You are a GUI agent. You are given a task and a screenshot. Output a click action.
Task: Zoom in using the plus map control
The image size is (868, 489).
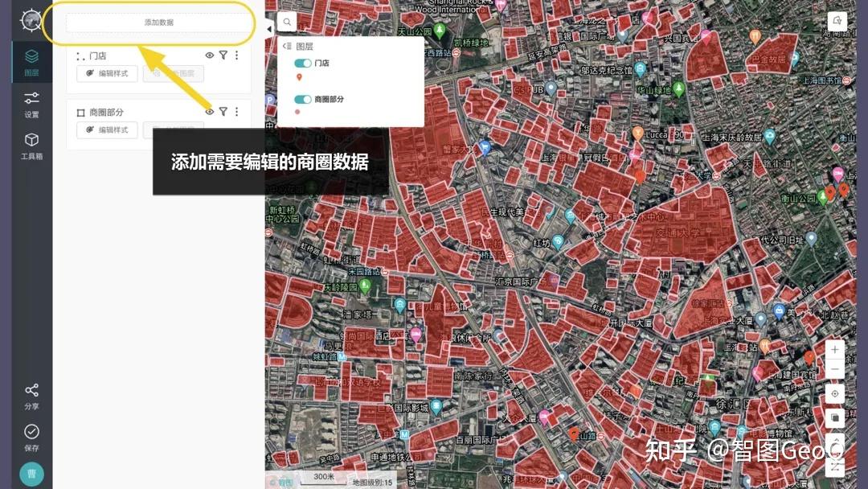(834, 349)
